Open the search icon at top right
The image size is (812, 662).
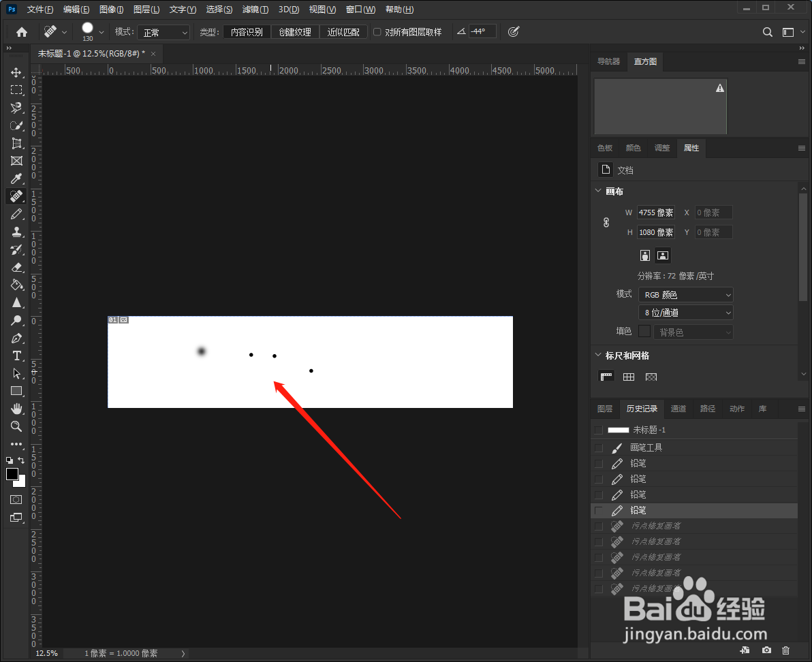point(768,32)
